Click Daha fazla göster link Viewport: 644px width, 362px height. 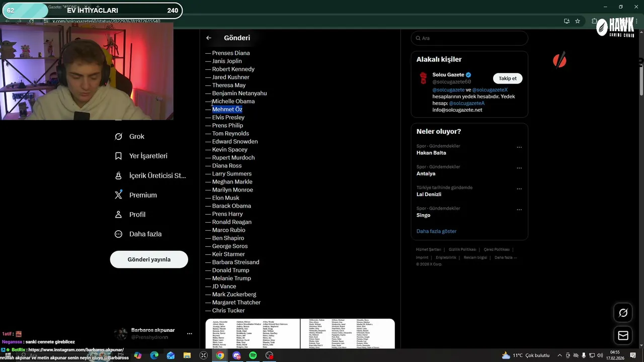436,231
